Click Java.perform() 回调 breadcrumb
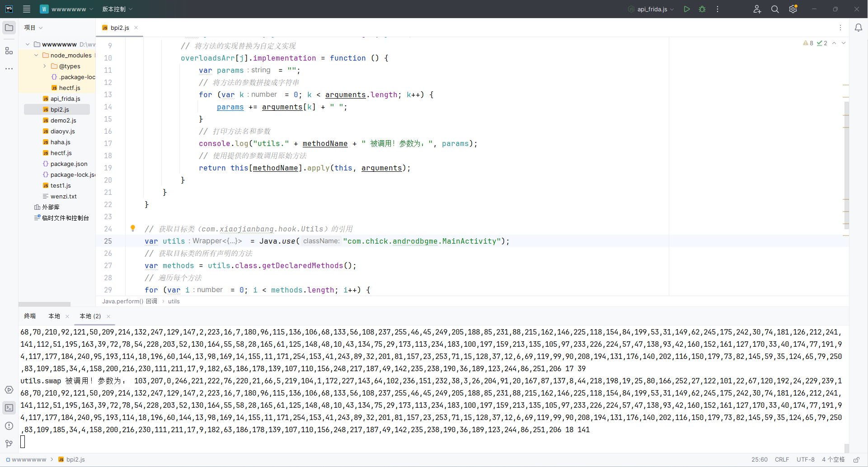This screenshot has height=467, width=868. pos(130,301)
